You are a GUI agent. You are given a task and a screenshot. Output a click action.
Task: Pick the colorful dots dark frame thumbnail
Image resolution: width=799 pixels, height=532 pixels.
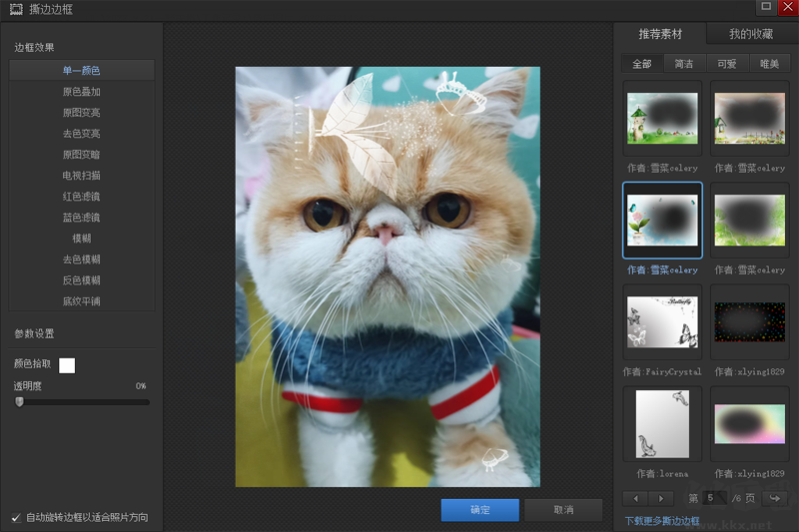[x=750, y=322]
